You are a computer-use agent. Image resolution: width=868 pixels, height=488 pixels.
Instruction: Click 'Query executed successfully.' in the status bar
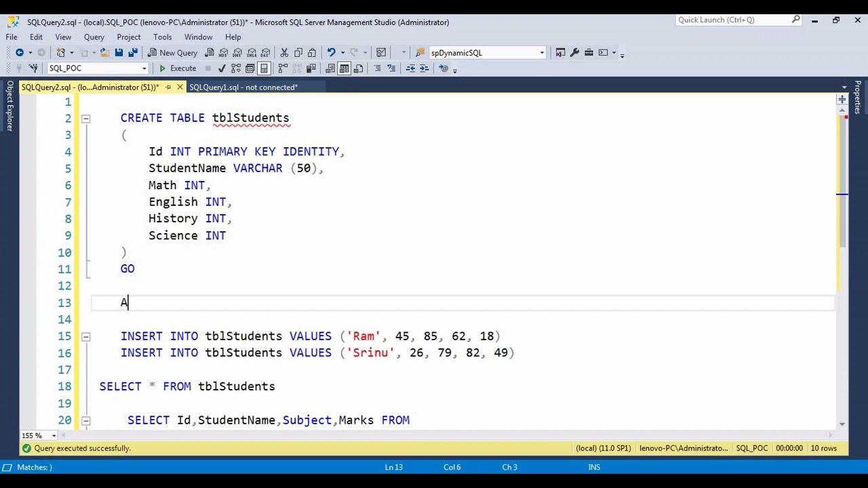point(82,448)
